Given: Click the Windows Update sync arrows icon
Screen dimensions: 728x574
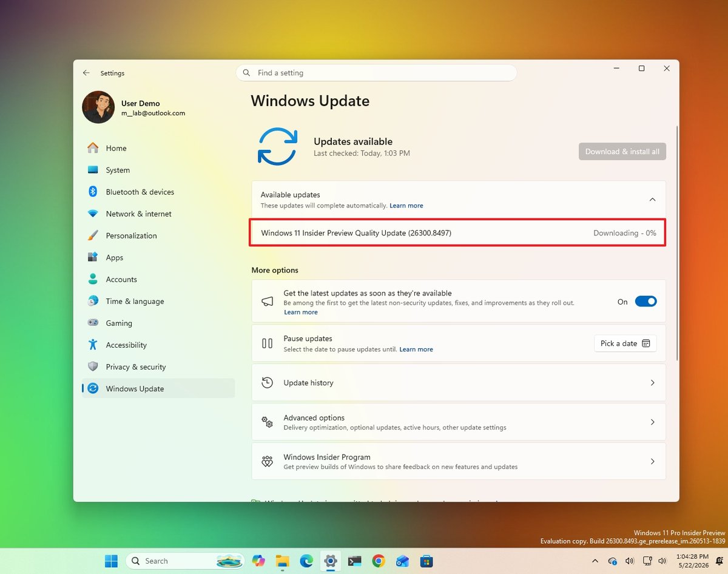Looking at the screenshot, I should (277, 146).
